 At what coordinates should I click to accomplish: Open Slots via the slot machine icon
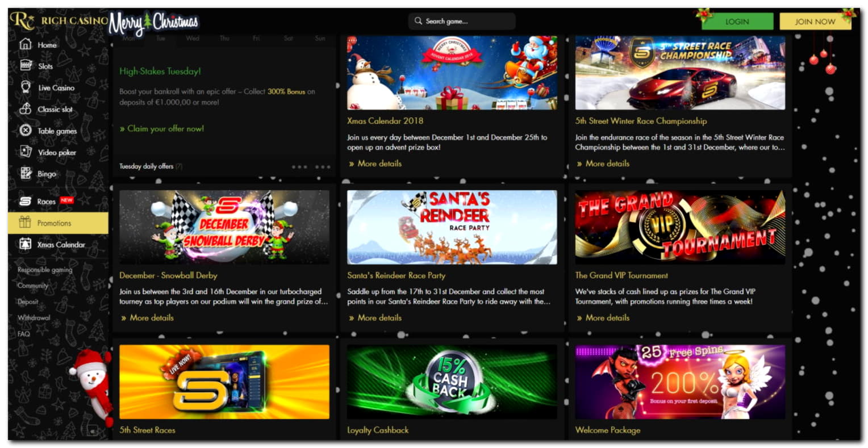(26, 66)
